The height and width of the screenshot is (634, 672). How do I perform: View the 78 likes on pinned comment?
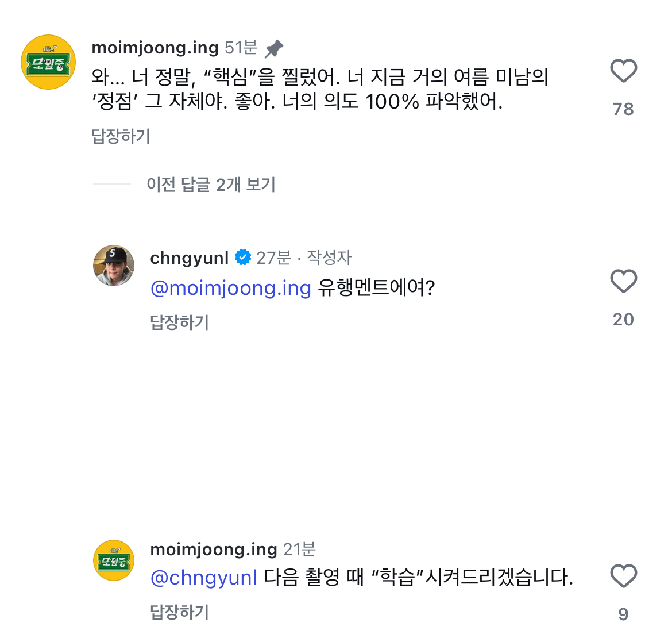point(623,109)
